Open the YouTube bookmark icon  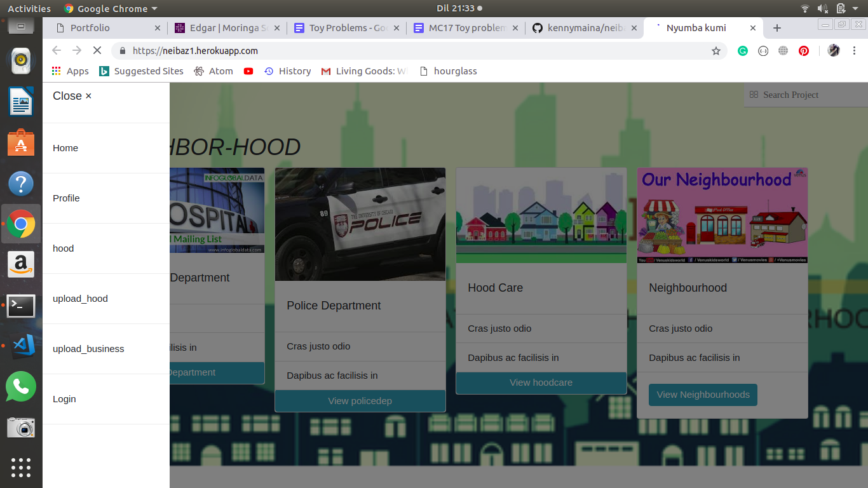248,71
